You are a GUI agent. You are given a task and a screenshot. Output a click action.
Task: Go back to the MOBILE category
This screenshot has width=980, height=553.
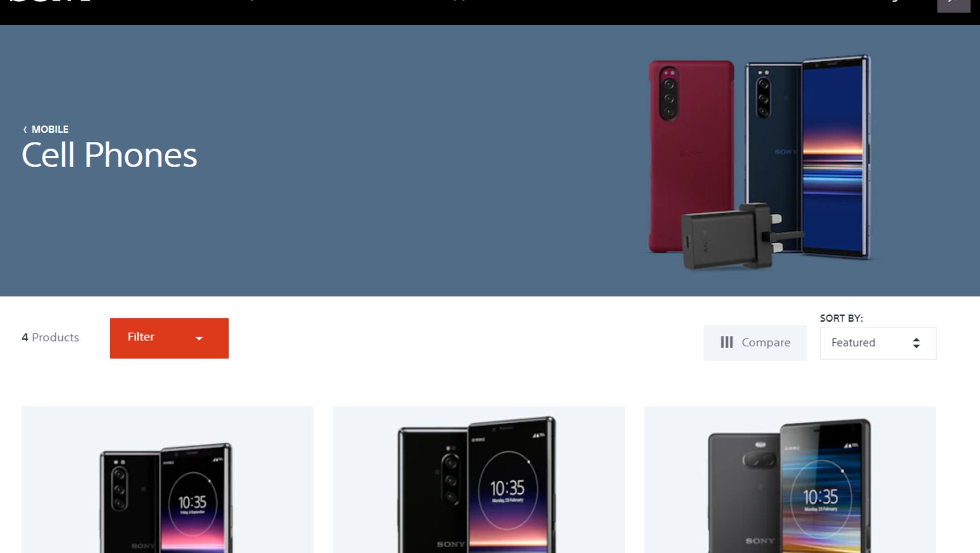pyautogui.click(x=50, y=130)
